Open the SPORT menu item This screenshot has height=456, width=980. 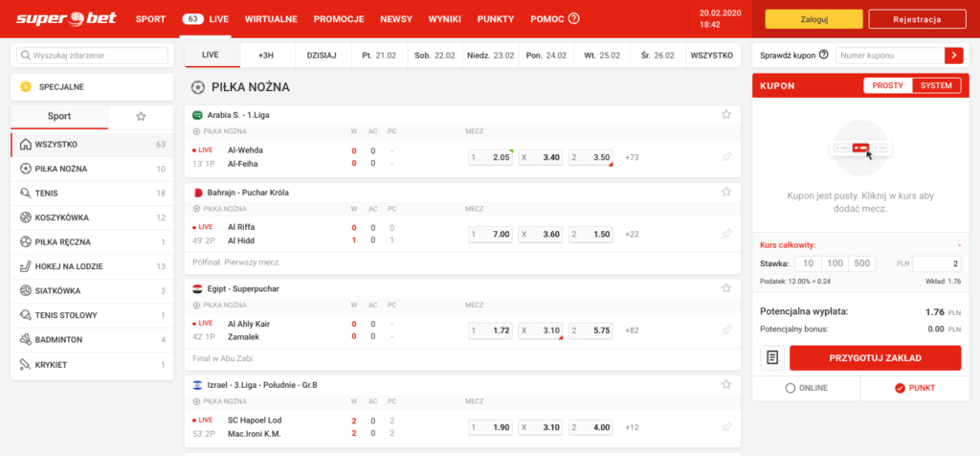150,19
